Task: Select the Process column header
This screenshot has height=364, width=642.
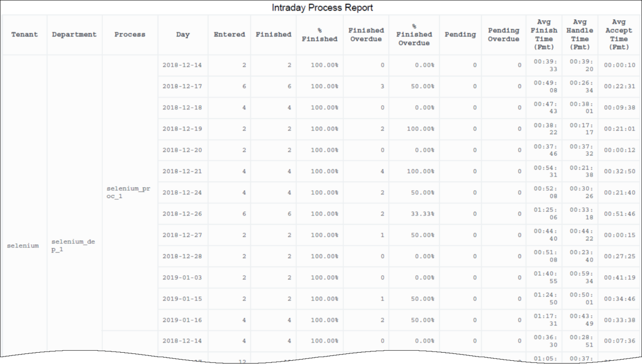Action: click(x=129, y=34)
